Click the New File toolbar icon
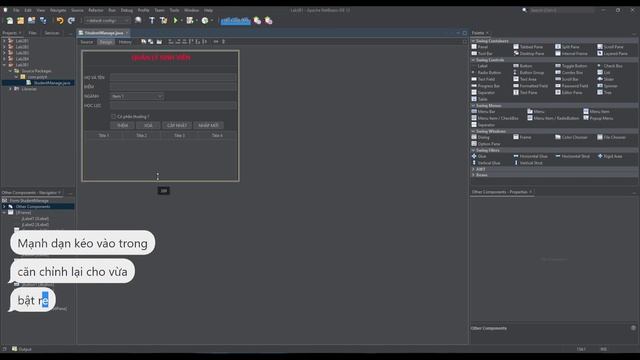 point(9,20)
